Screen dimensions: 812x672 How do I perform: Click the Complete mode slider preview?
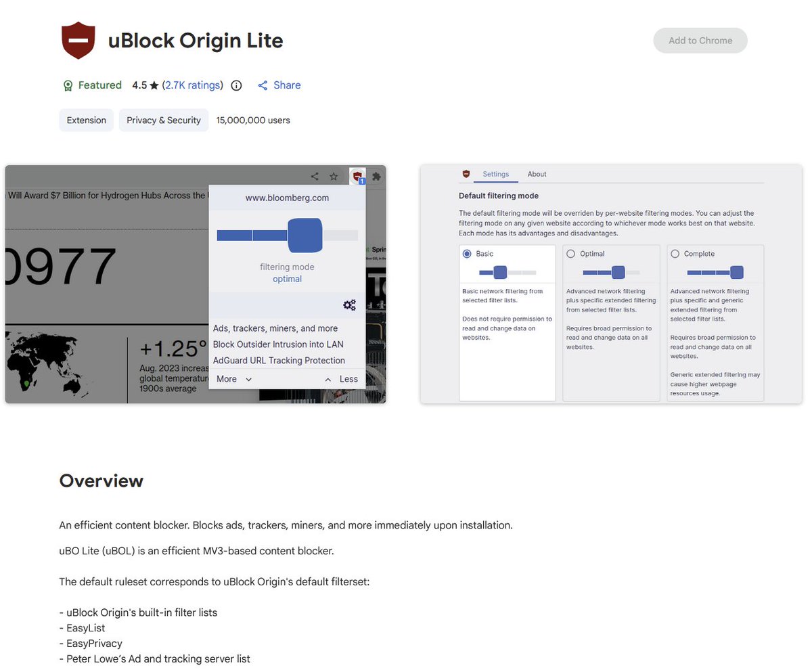click(x=715, y=272)
